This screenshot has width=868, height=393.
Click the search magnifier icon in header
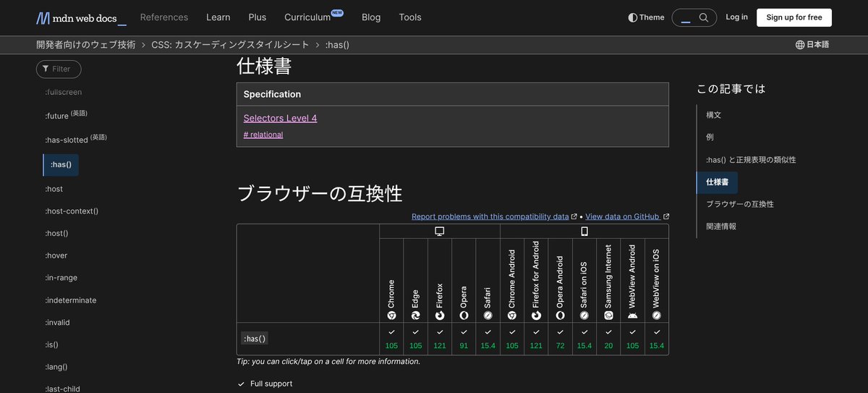tap(704, 17)
